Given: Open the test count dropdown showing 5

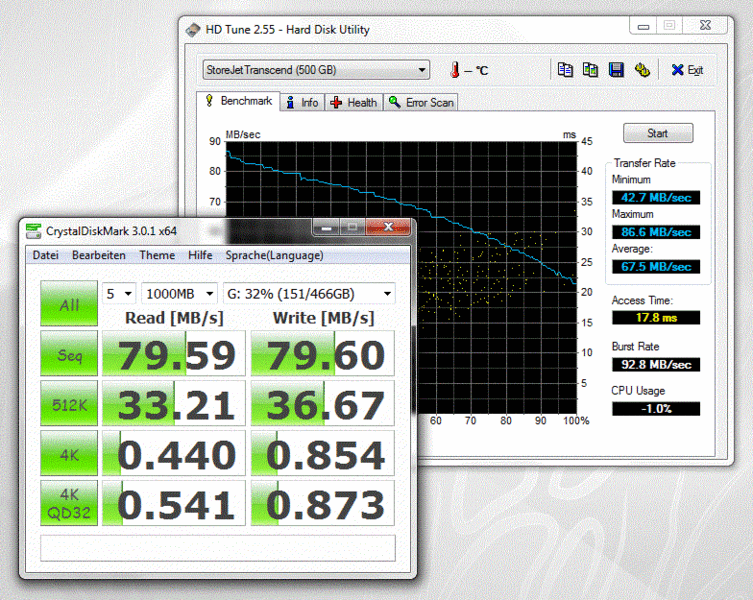Looking at the screenshot, I should click(x=119, y=294).
